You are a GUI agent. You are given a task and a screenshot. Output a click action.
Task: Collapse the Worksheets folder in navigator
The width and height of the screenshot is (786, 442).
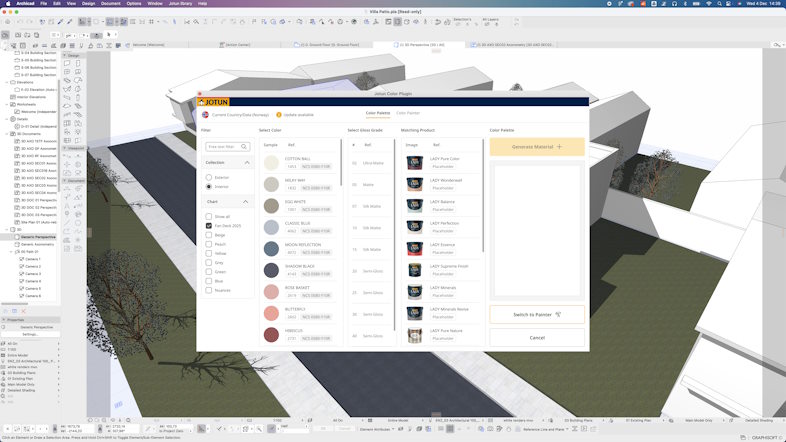pos(7,104)
